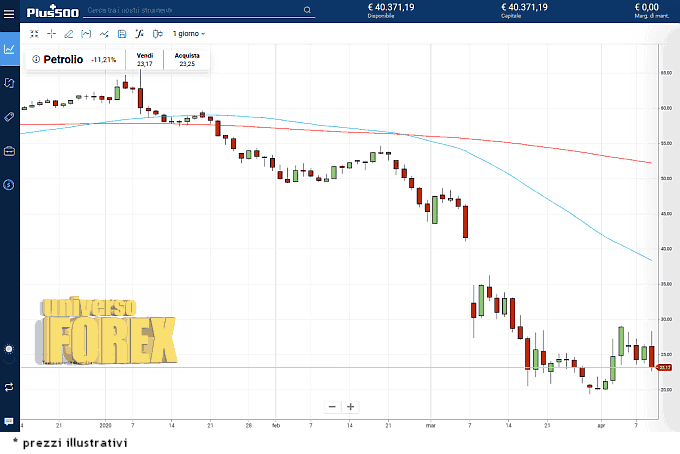This screenshot has width=680, height=454.
Task: Toggle the light/dark theme sun icon
Action: pyautogui.click(x=9, y=349)
